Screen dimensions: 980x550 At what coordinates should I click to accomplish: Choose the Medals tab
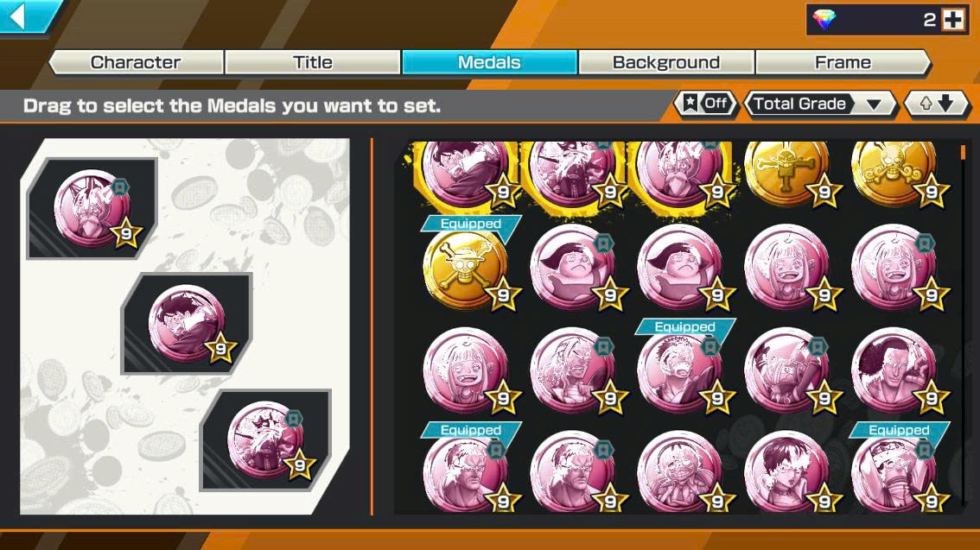point(489,62)
